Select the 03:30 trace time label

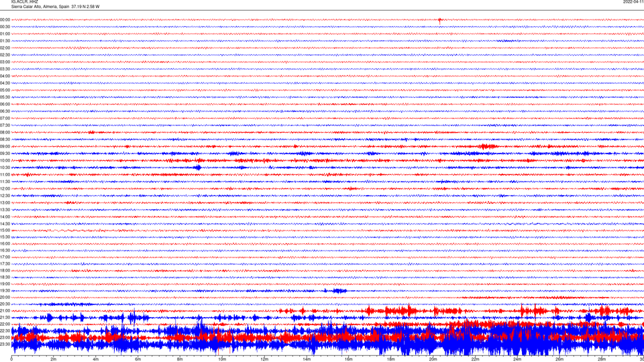click(x=5, y=69)
